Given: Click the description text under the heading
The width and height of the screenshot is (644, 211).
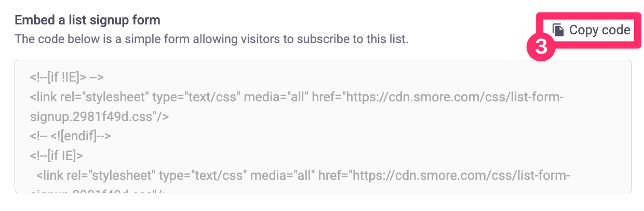Looking at the screenshot, I should coord(211,39).
